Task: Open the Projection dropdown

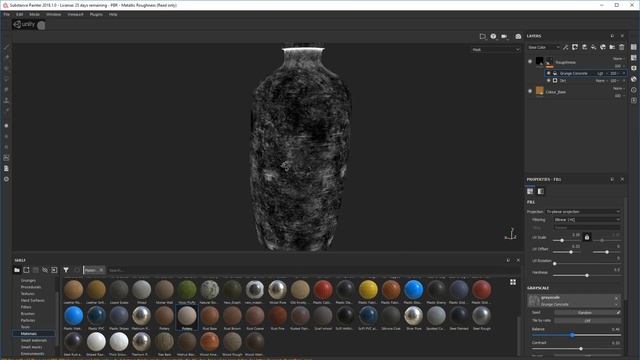Action: coord(583,212)
